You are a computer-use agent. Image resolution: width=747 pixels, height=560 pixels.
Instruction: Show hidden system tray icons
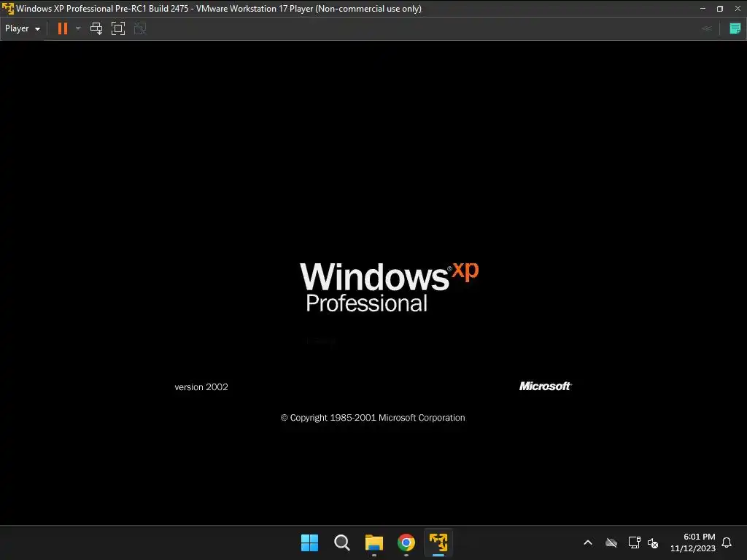(x=588, y=542)
